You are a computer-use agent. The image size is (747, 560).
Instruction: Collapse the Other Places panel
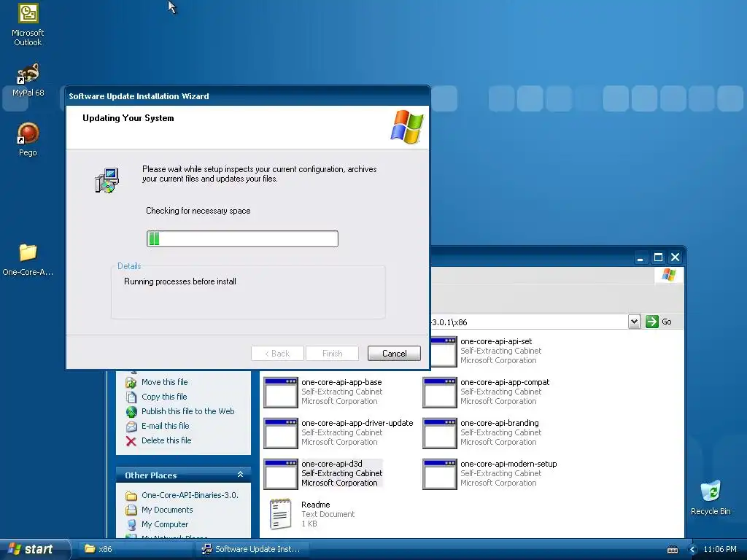(x=240, y=475)
